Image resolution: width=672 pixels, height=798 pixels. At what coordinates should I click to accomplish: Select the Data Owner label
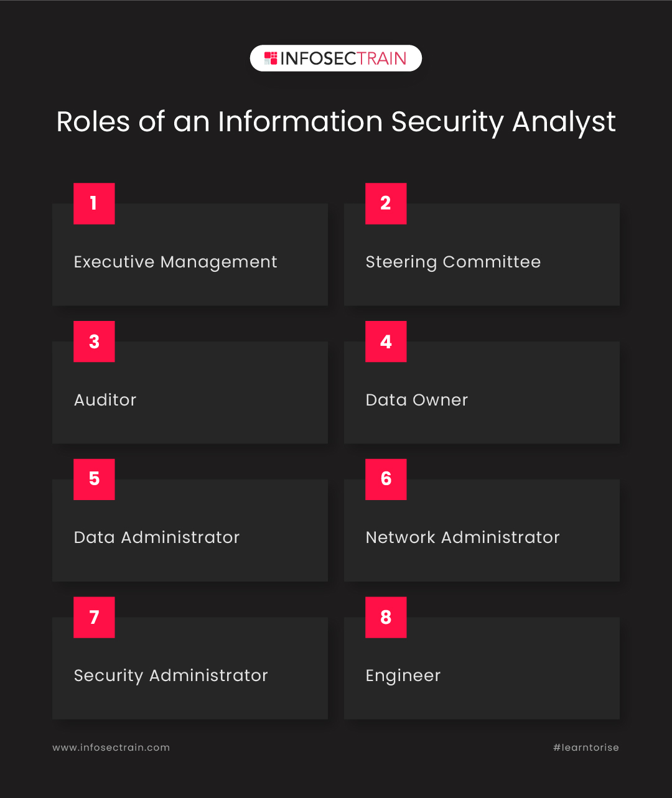click(416, 400)
